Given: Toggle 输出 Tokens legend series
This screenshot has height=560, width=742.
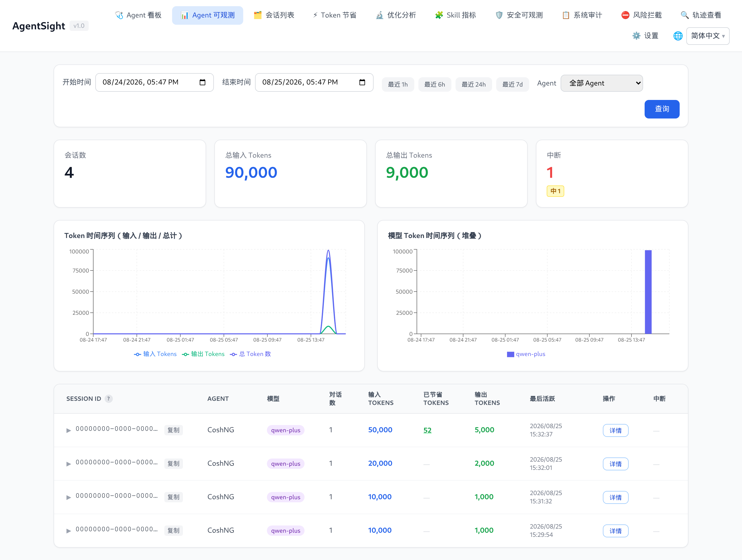Looking at the screenshot, I should pyautogui.click(x=203, y=354).
